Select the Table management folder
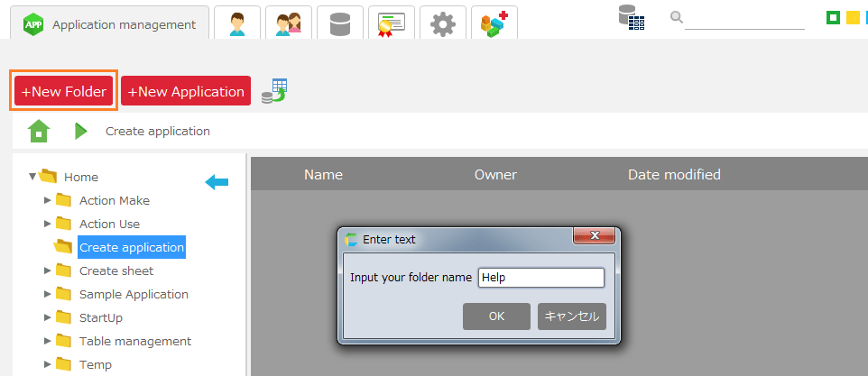 pos(134,341)
